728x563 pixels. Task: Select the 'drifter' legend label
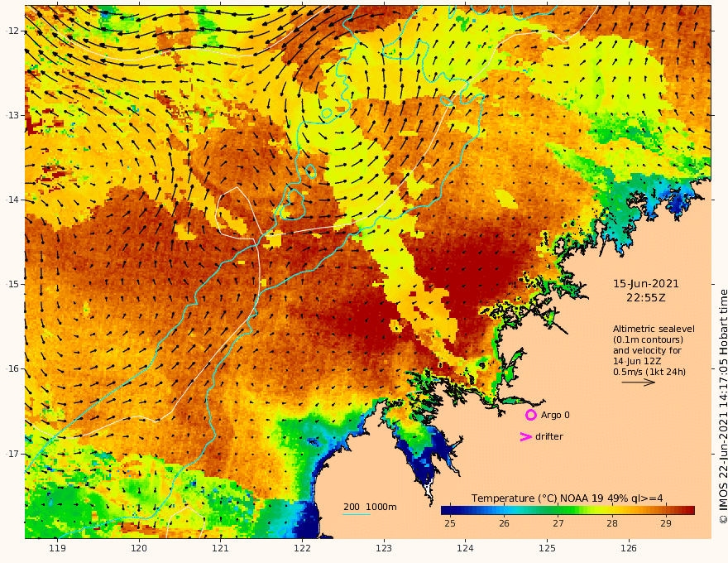[548, 436]
